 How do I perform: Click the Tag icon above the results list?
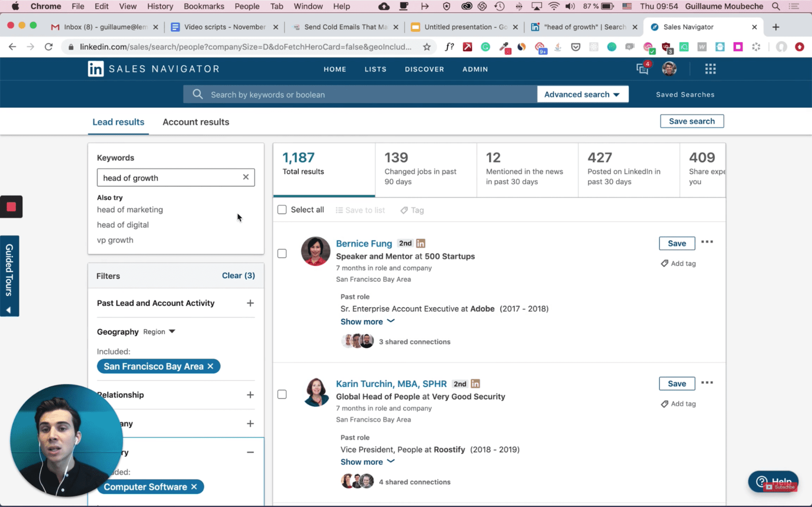click(x=404, y=210)
